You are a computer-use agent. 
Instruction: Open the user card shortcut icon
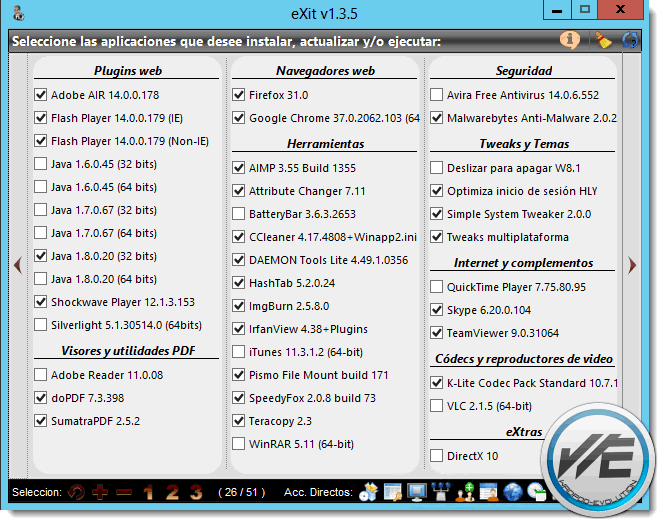tap(489, 492)
